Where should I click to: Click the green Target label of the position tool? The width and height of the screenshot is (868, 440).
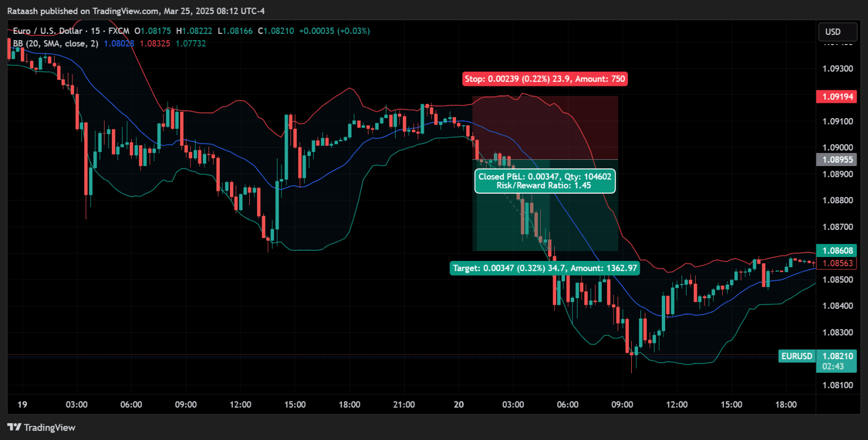(545, 268)
